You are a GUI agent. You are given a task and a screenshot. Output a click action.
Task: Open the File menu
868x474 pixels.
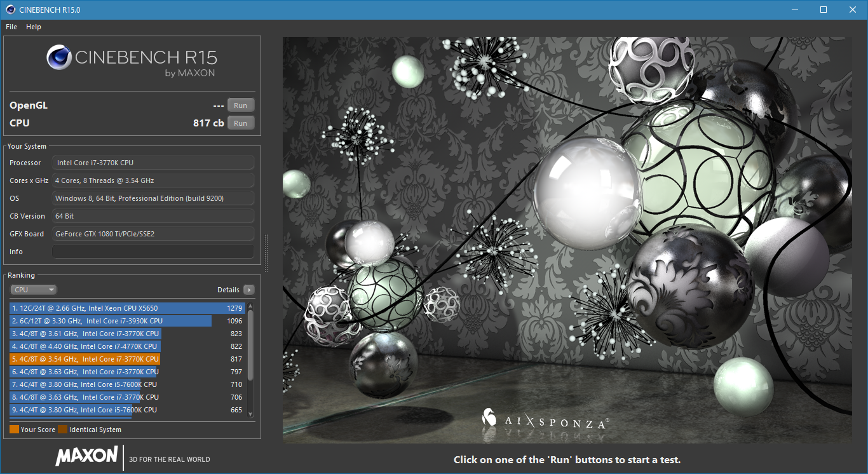(11, 27)
